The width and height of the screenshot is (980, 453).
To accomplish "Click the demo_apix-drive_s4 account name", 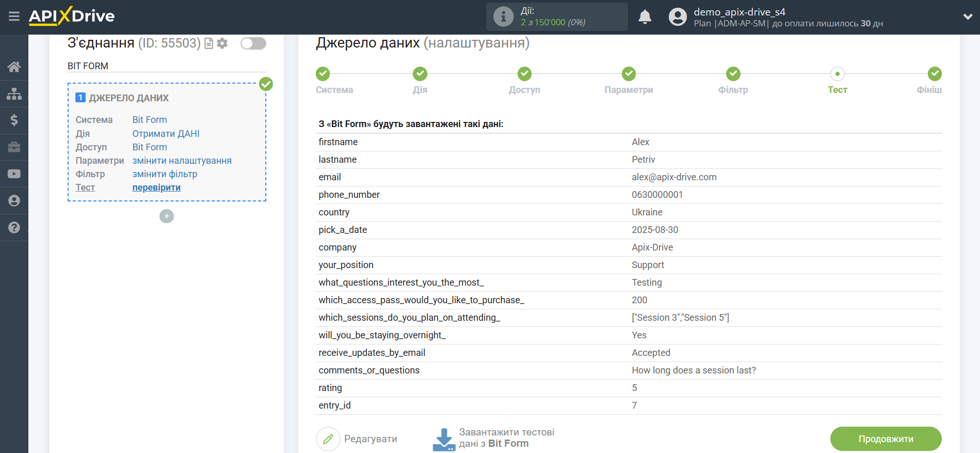I will (739, 12).
